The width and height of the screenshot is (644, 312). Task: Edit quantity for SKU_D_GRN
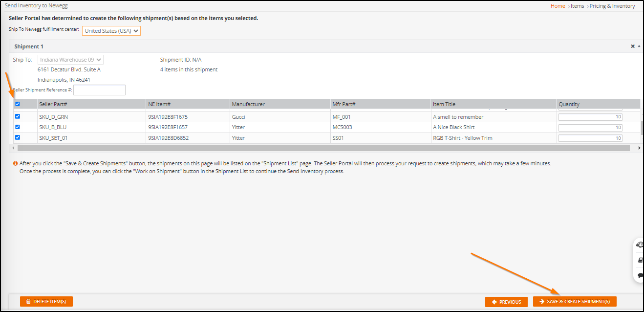pyautogui.click(x=590, y=117)
